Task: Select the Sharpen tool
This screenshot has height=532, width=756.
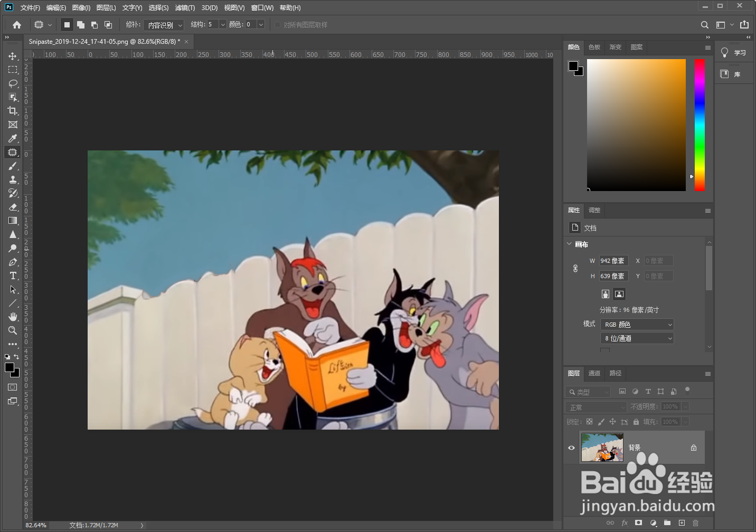Action: [x=13, y=234]
